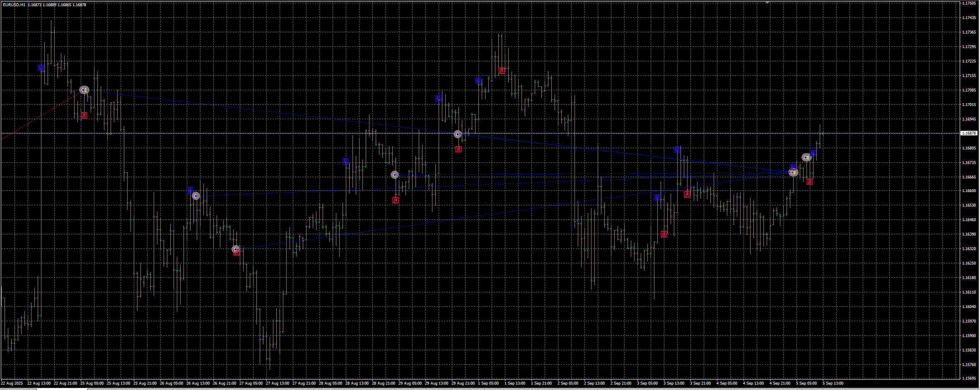Click the blue trade marker on 28 Aug 13:00
Image resolution: width=980 pixels, height=390 pixels.
point(345,161)
